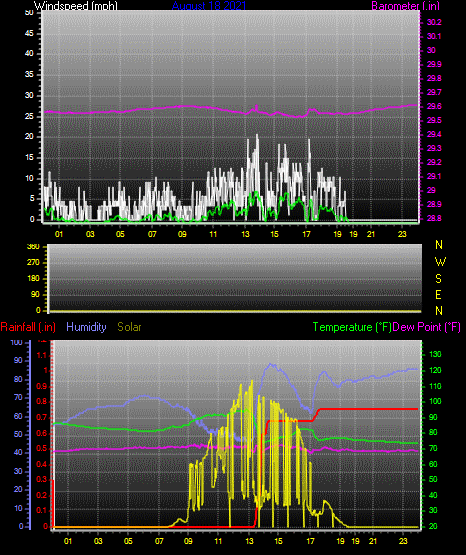Click humidity axis value 100
Image resolution: width=466 pixels, height=555 pixels.
click(x=16, y=343)
